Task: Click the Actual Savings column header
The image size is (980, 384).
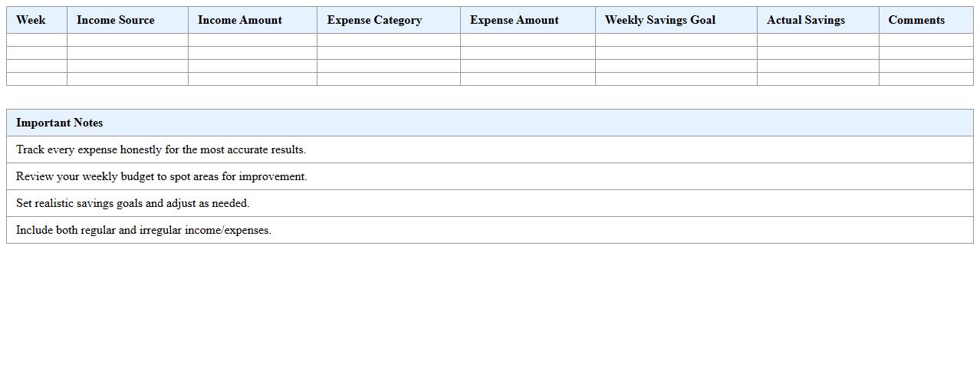Action: click(x=805, y=20)
